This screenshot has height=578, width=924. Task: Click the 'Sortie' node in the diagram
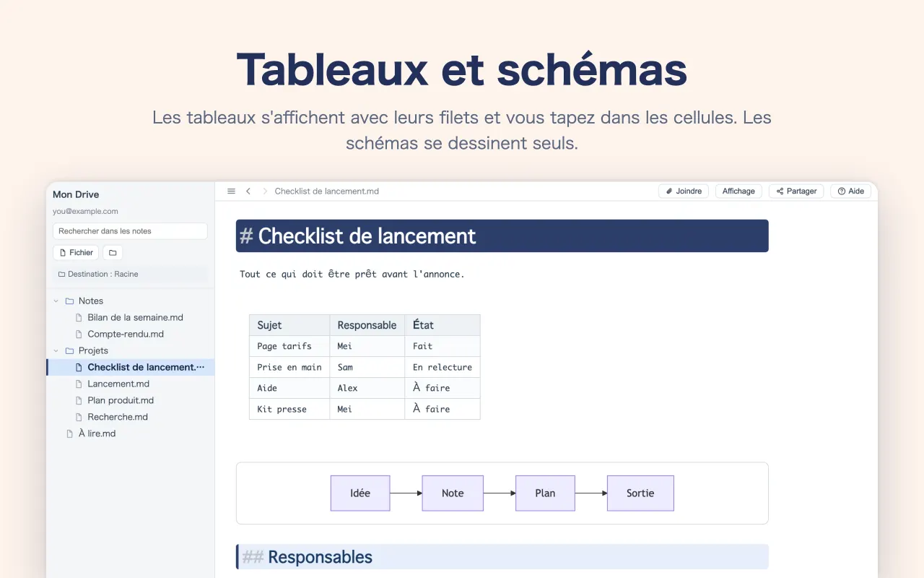point(640,493)
